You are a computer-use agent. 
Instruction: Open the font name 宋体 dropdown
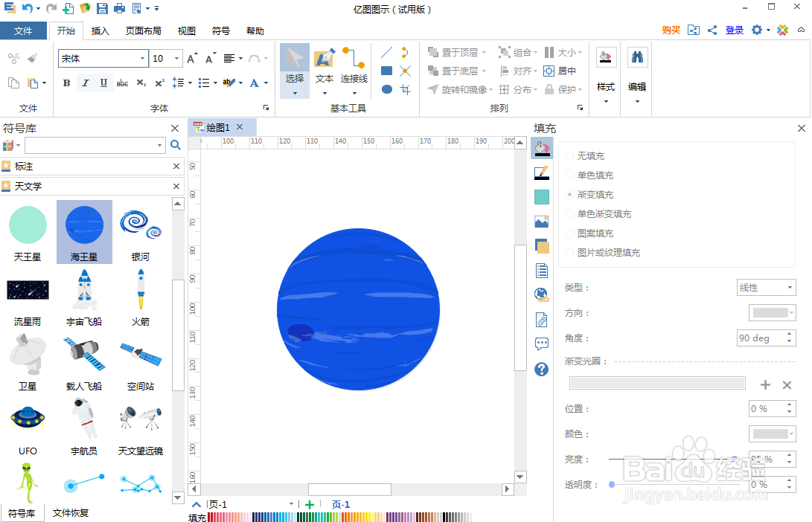pyautogui.click(x=142, y=59)
